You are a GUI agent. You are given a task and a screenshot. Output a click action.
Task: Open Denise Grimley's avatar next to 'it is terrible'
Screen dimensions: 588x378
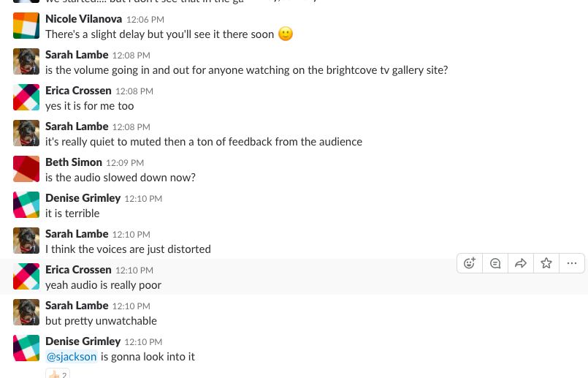[26, 205]
